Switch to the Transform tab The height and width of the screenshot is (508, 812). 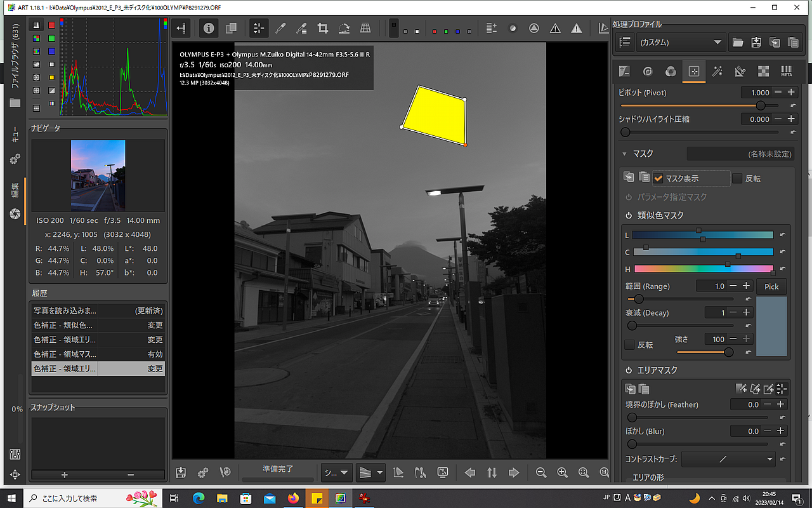click(740, 72)
